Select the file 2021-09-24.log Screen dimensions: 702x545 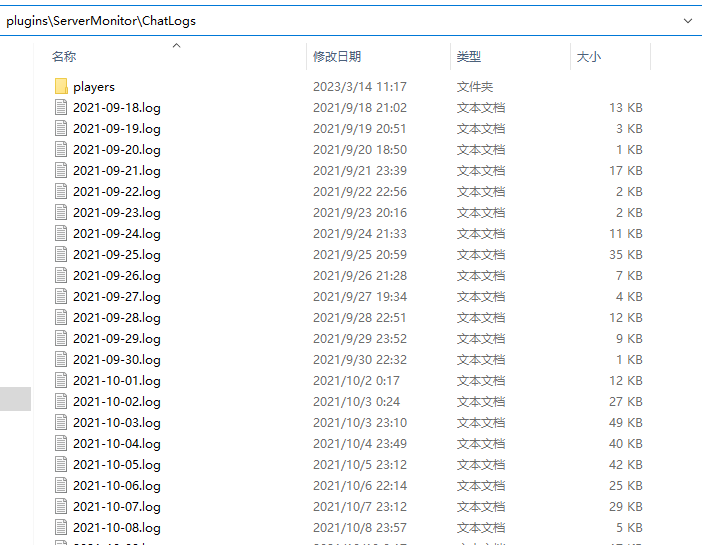click(116, 234)
